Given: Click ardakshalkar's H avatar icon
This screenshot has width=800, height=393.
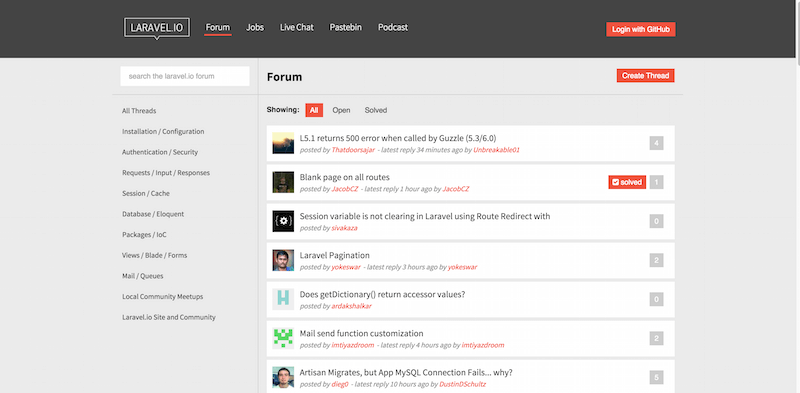Looking at the screenshot, I should coord(283,299).
